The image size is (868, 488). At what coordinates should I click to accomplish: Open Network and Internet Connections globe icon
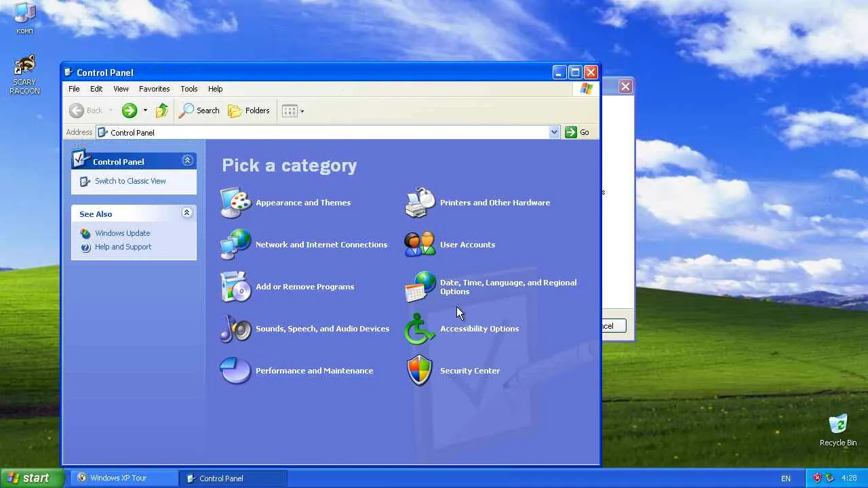pyautogui.click(x=236, y=245)
